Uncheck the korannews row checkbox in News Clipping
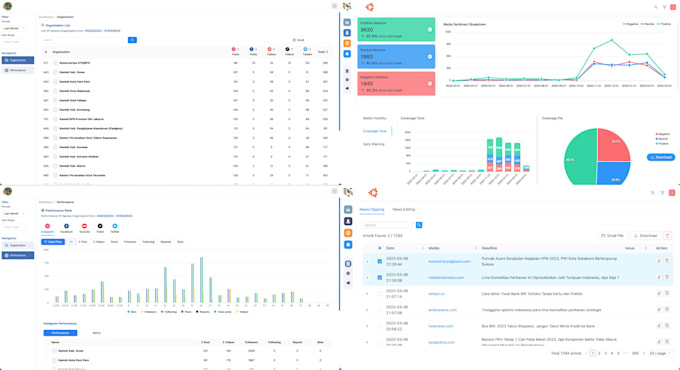This screenshot has height=370, width=680. click(379, 261)
